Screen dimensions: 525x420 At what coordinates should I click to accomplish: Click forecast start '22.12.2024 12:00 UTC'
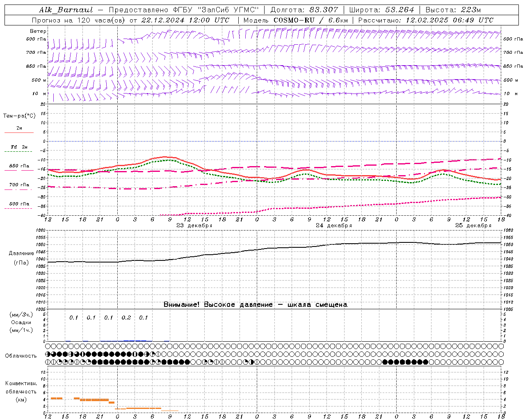(x=185, y=20)
